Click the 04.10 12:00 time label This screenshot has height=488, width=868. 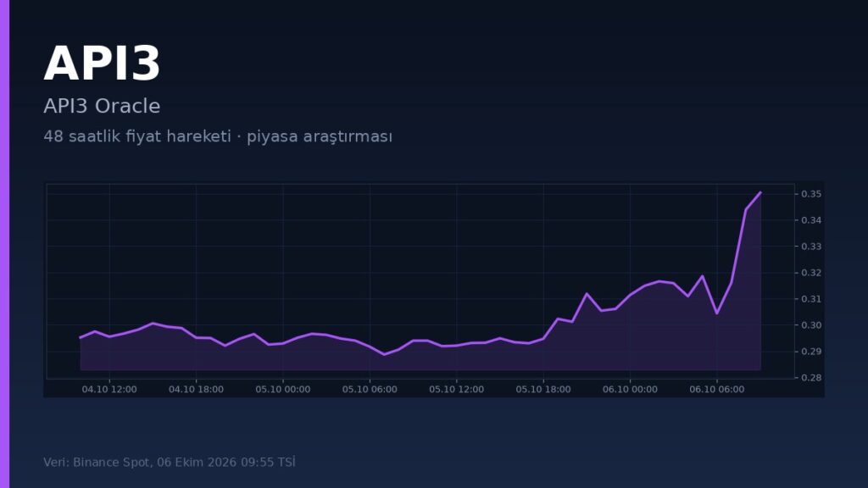(x=109, y=390)
